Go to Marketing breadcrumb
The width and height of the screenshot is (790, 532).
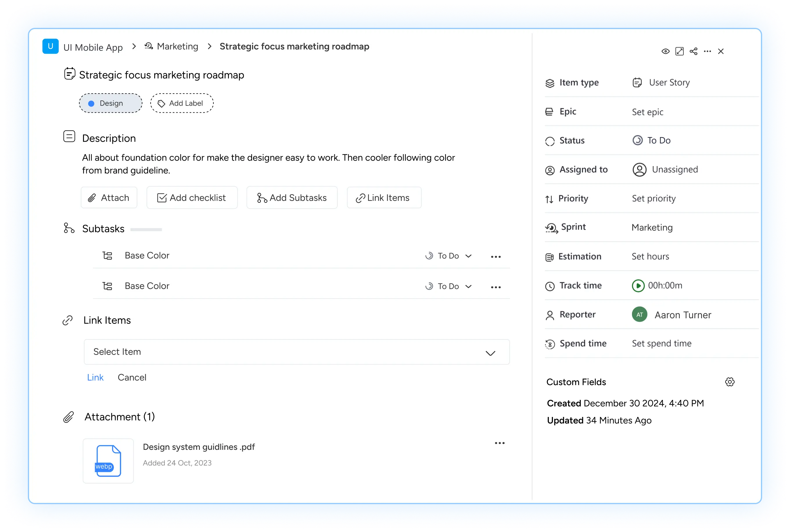click(177, 46)
